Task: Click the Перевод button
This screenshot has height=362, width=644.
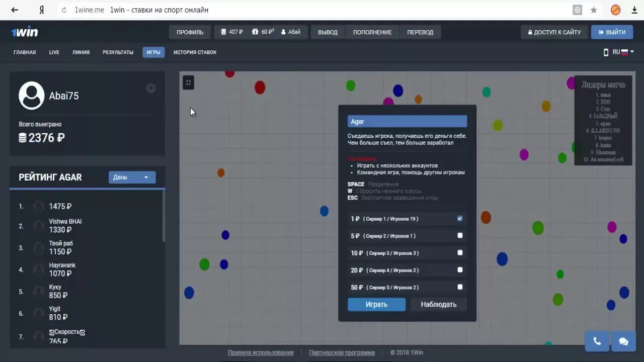Action: point(420,32)
